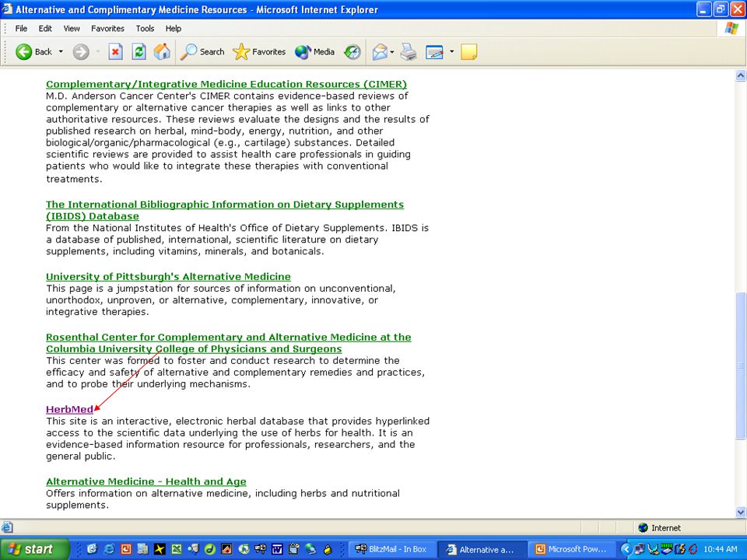
Task: Launch Word from Quick Launch
Action: tap(277, 549)
